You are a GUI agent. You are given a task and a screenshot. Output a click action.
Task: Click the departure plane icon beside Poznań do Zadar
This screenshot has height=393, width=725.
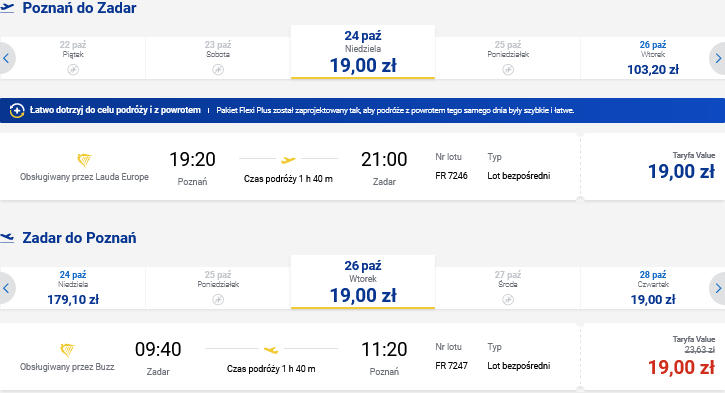click(x=7, y=8)
